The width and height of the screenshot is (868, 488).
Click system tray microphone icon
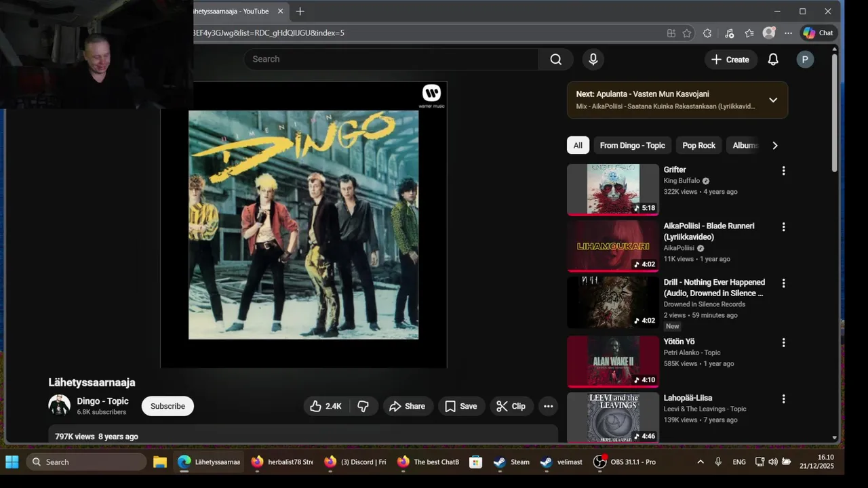point(718,462)
